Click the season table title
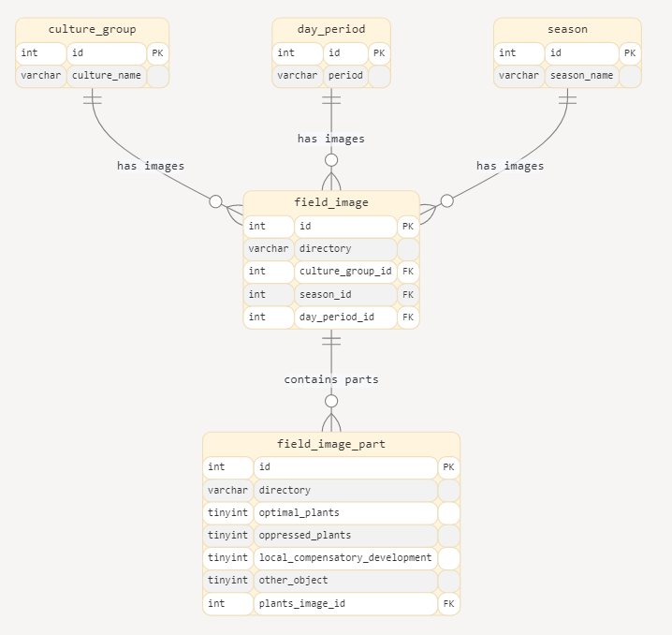Viewport: 672px width, 635px height. click(567, 29)
